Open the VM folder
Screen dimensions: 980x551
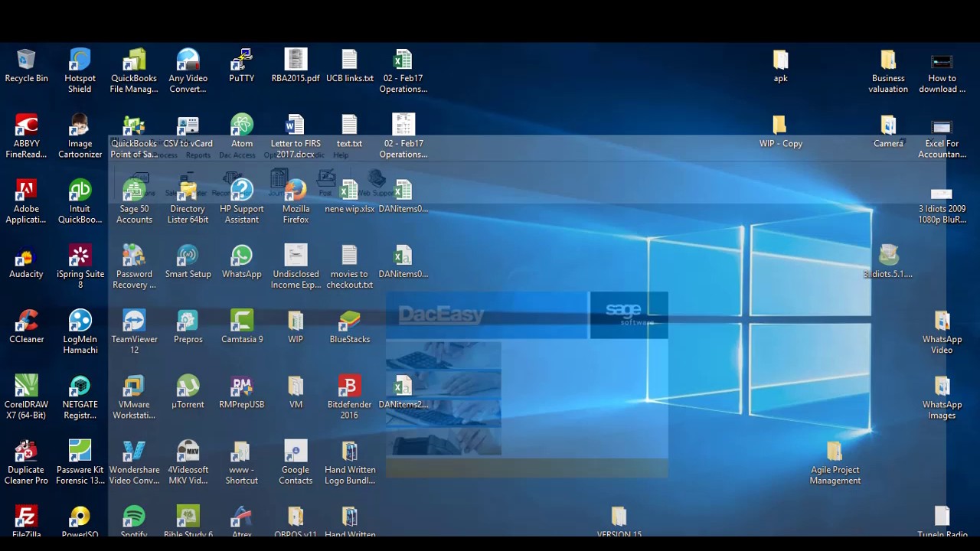[x=296, y=393]
